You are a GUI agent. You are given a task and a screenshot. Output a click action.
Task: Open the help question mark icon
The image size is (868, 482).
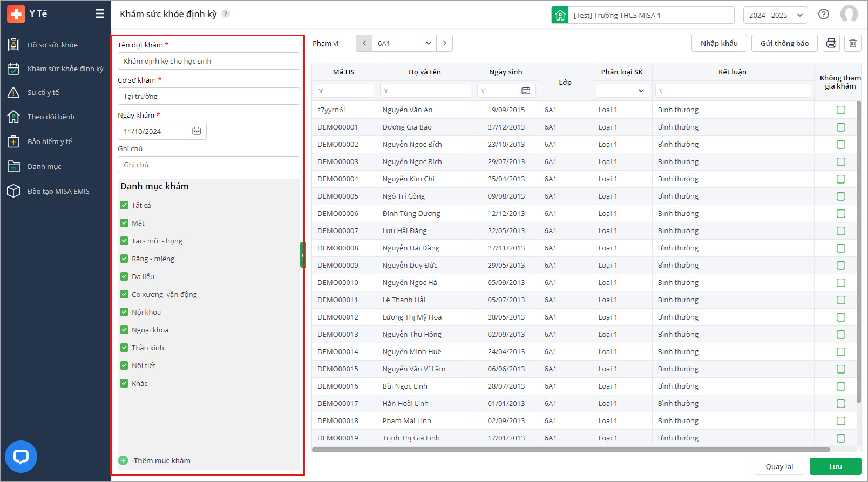coord(823,15)
